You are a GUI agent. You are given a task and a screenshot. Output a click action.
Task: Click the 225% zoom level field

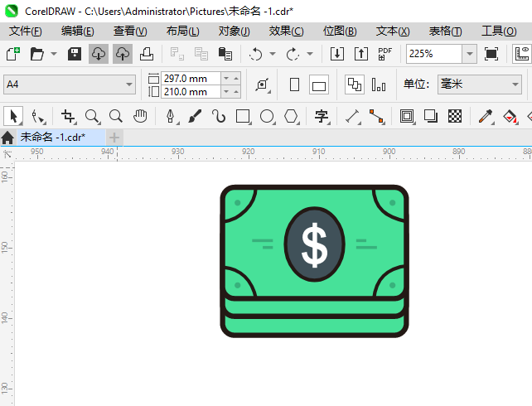tap(434, 54)
